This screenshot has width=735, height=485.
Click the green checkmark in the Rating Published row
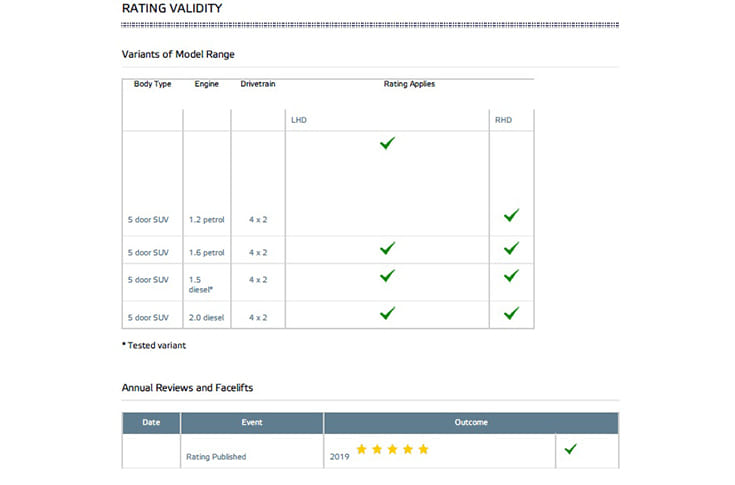(570, 450)
